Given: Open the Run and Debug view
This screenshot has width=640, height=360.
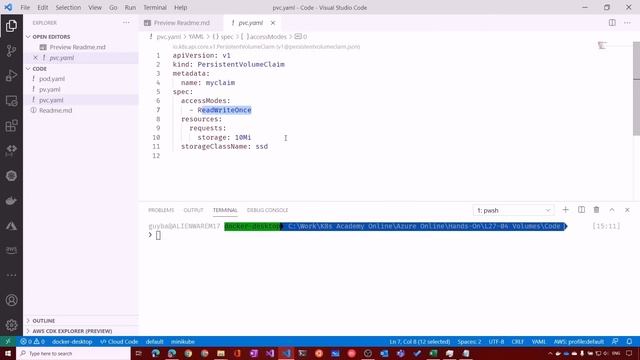Looking at the screenshot, I should [11, 76].
